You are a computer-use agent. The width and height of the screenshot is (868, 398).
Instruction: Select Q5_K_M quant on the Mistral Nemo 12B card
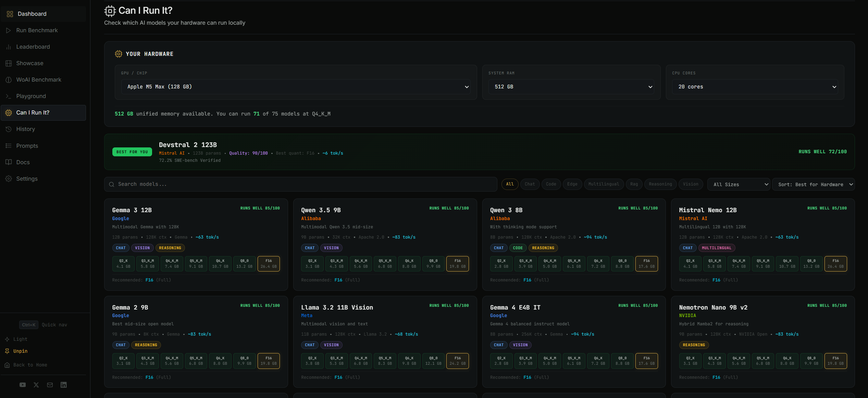tap(763, 264)
